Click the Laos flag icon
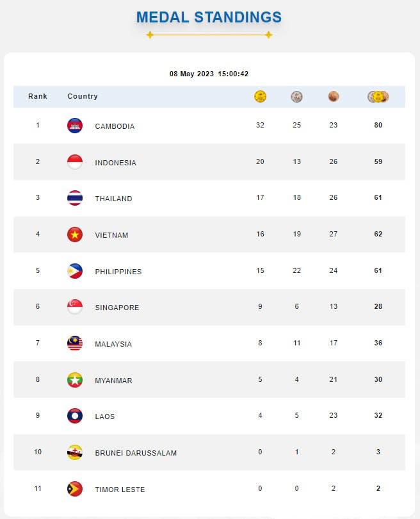This screenshot has width=420, height=519. [x=75, y=416]
